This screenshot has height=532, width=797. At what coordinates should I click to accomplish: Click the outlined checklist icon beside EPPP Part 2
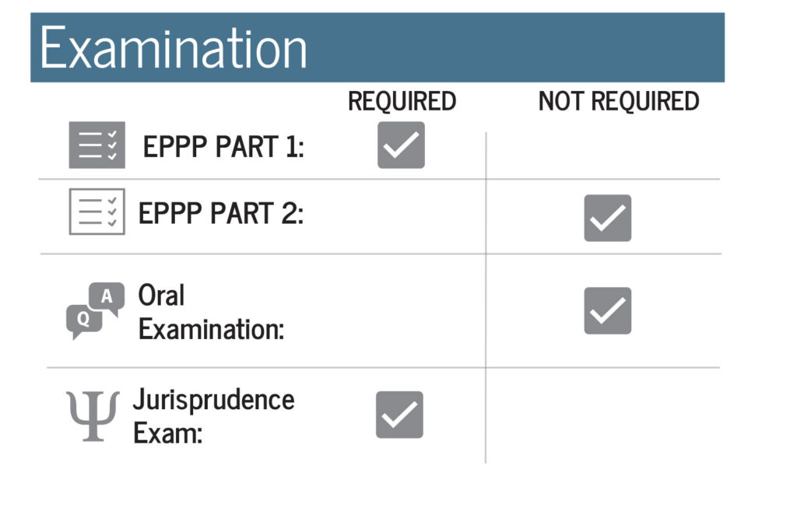[97, 212]
